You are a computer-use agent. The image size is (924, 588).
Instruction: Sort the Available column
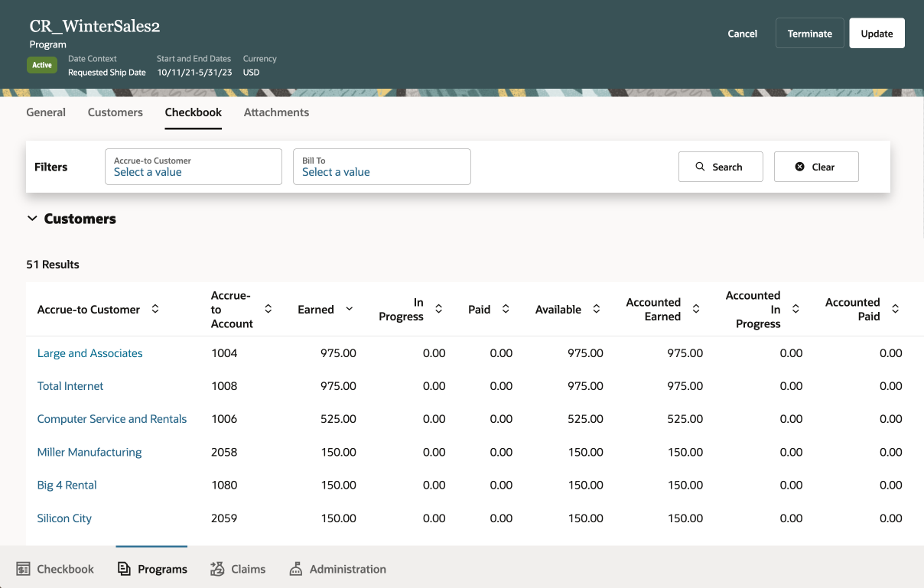click(x=596, y=309)
